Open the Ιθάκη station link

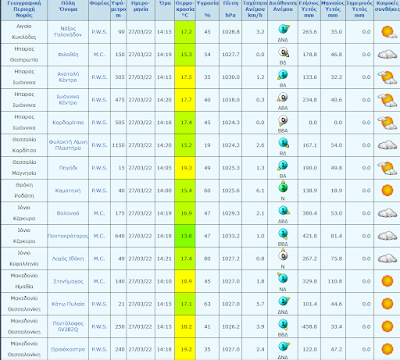pos(68,258)
